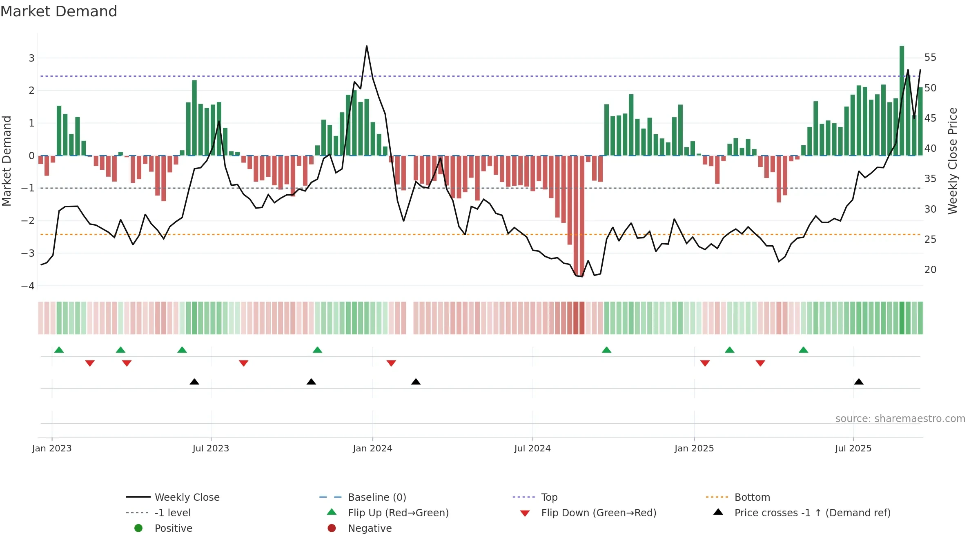Click the Jul 2024 x-axis label
This screenshot has width=980, height=551.
532,448
